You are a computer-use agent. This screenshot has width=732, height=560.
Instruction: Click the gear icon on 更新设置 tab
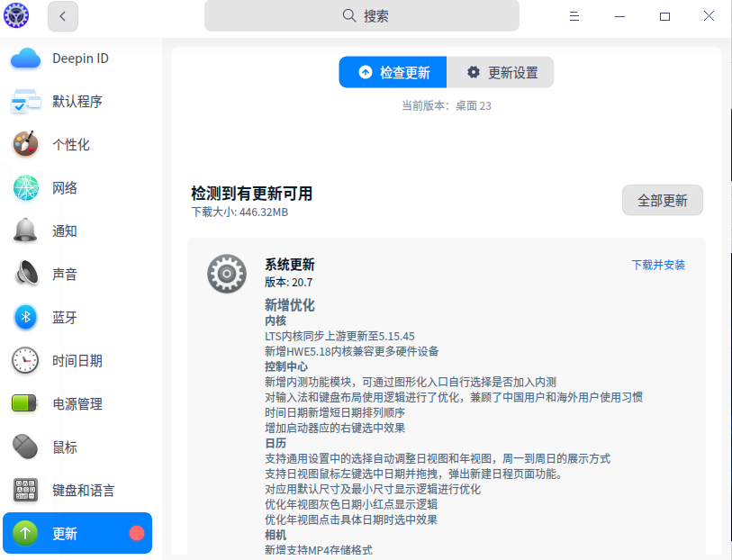point(474,72)
